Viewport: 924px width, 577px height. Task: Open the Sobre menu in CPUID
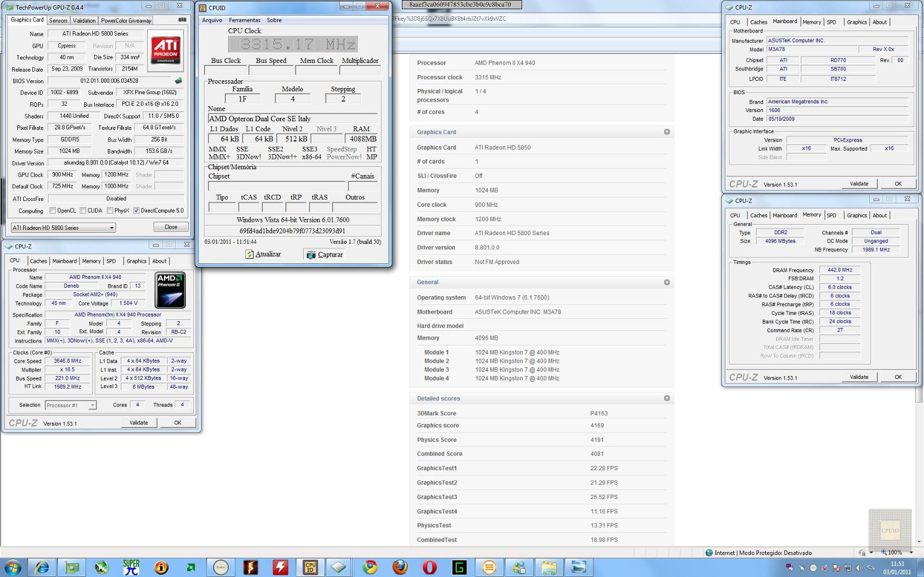coord(274,20)
